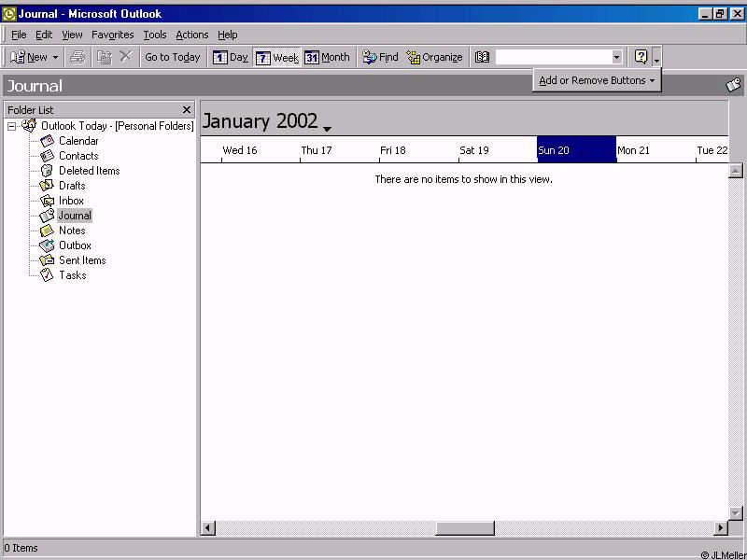This screenshot has height=560, width=747.
Task: Select the Contacts folder label
Action: [78, 156]
